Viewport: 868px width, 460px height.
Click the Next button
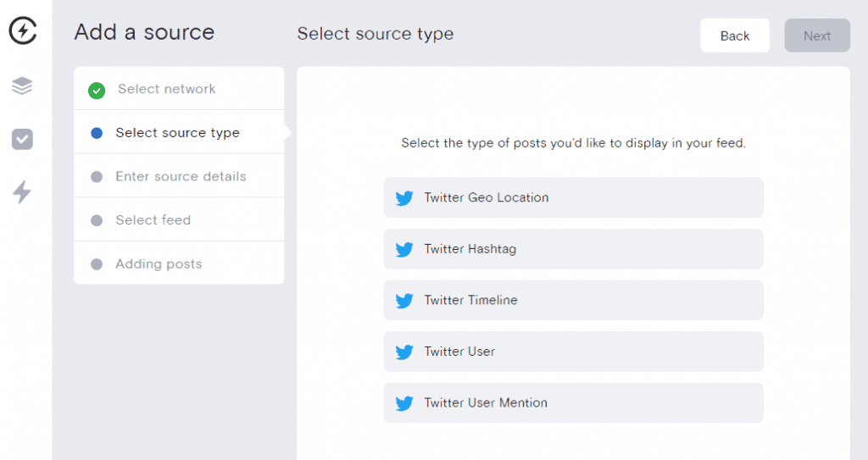tap(817, 36)
